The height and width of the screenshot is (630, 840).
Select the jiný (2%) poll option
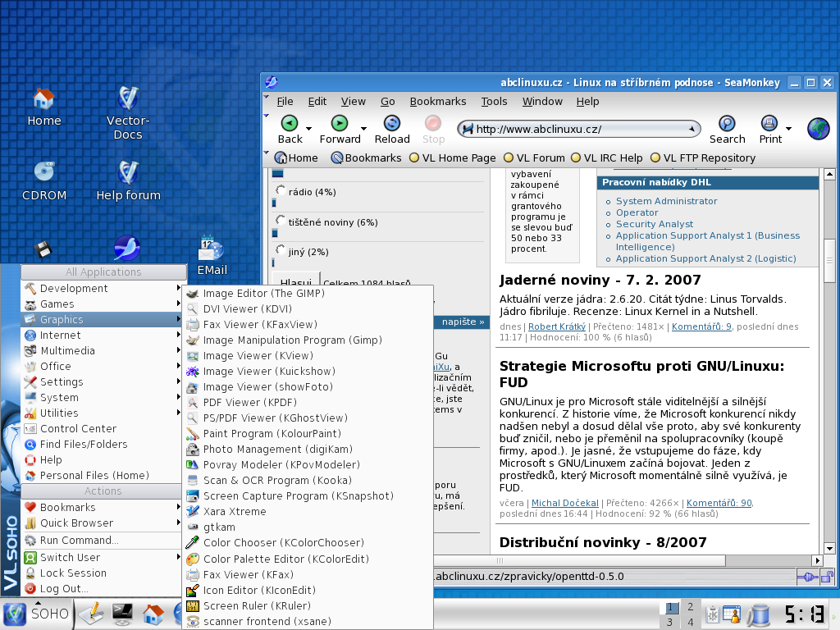pyautogui.click(x=281, y=249)
